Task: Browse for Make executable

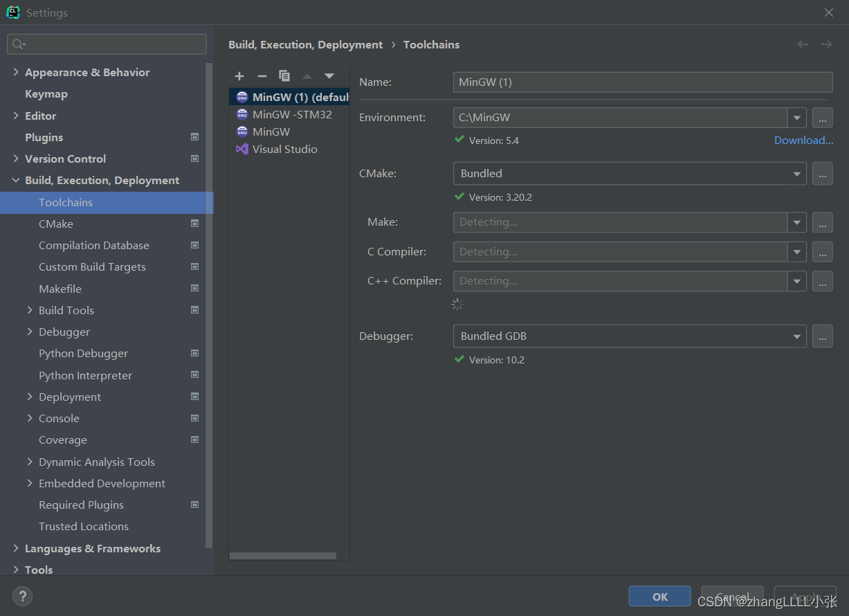Action: pos(822,222)
